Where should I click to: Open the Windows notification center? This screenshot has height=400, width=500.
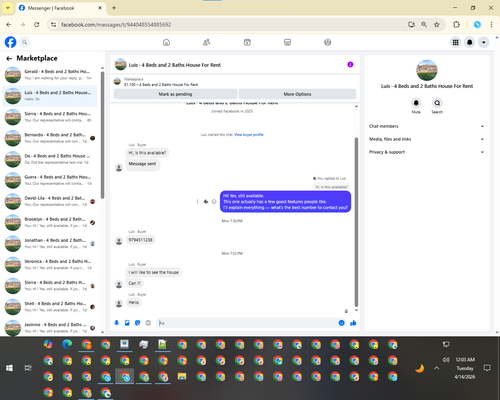pyautogui.click(x=487, y=368)
